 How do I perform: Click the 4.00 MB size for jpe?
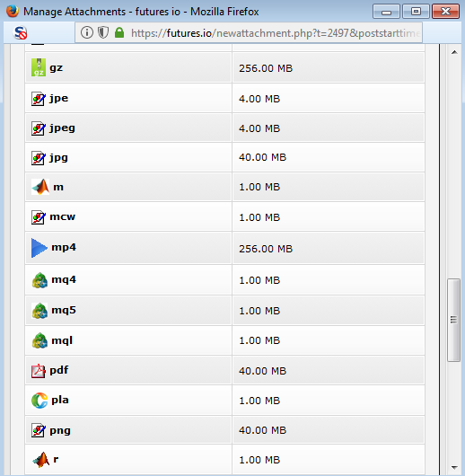pos(259,99)
